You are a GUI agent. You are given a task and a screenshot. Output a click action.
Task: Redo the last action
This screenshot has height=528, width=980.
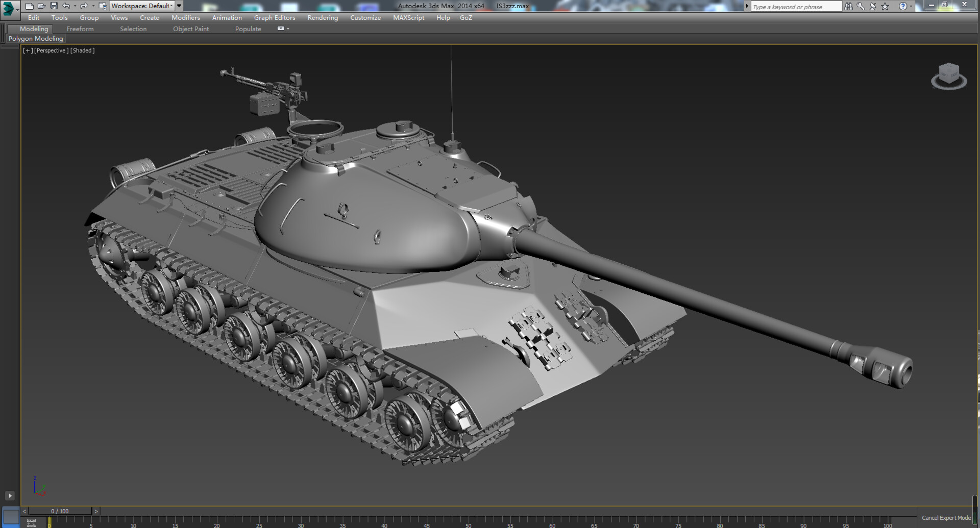(83, 6)
